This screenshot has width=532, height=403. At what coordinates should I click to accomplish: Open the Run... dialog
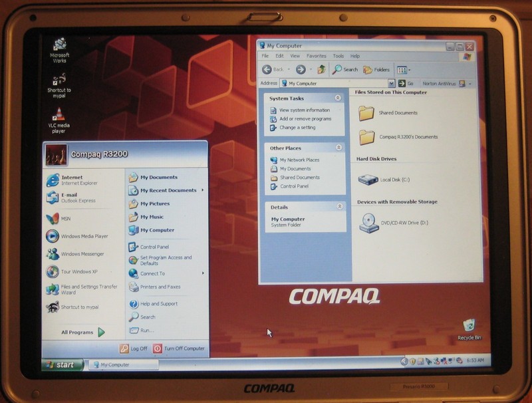pos(142,331)
